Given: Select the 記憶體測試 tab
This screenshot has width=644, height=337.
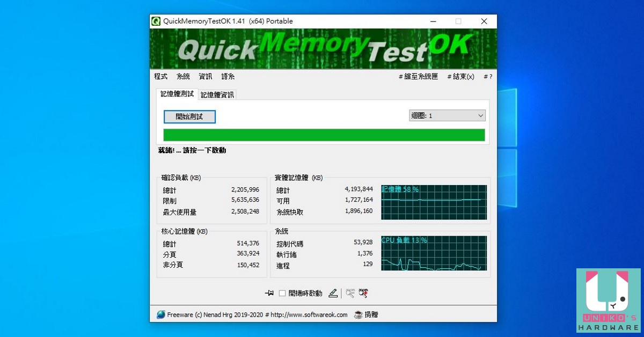Looking at the screenshot, I should [x=177, y=94].
